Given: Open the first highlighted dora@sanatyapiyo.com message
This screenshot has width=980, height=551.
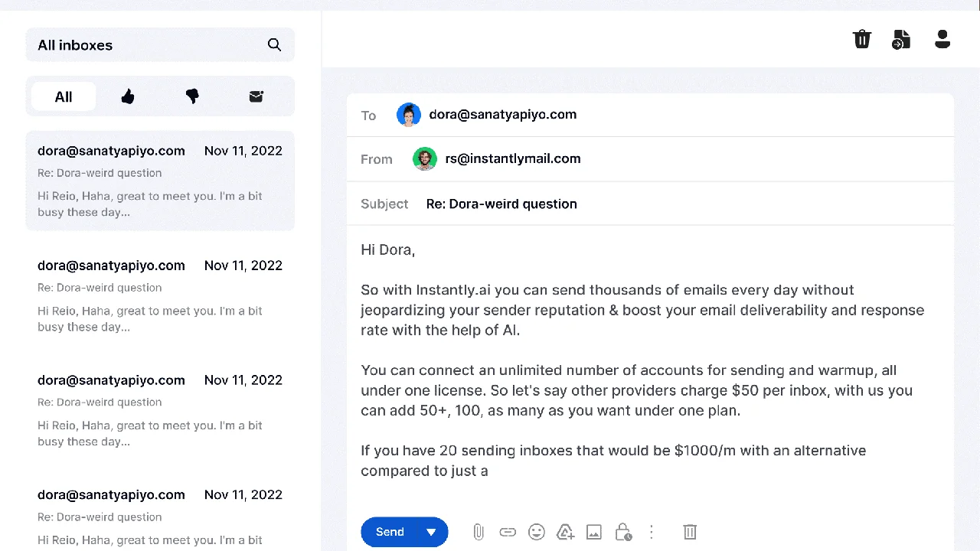Looking at the screenshot, I should [160, 181].
